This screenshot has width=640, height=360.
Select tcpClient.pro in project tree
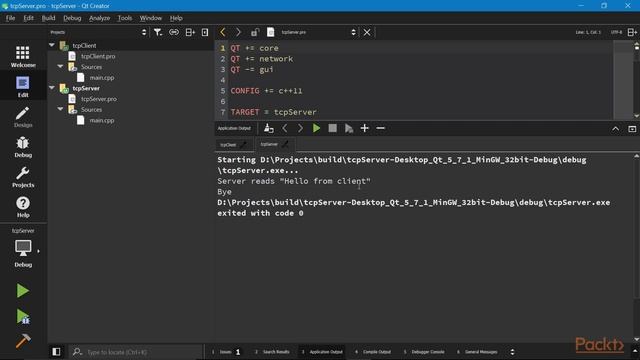point(98,56)
